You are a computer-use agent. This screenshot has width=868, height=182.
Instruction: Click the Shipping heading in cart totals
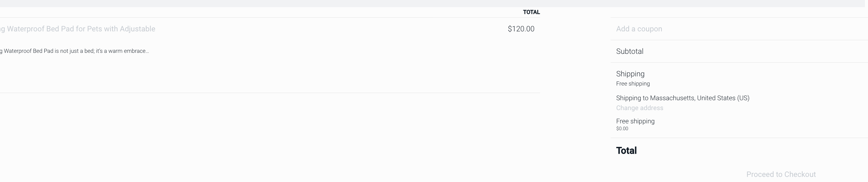tap(630, 74)
